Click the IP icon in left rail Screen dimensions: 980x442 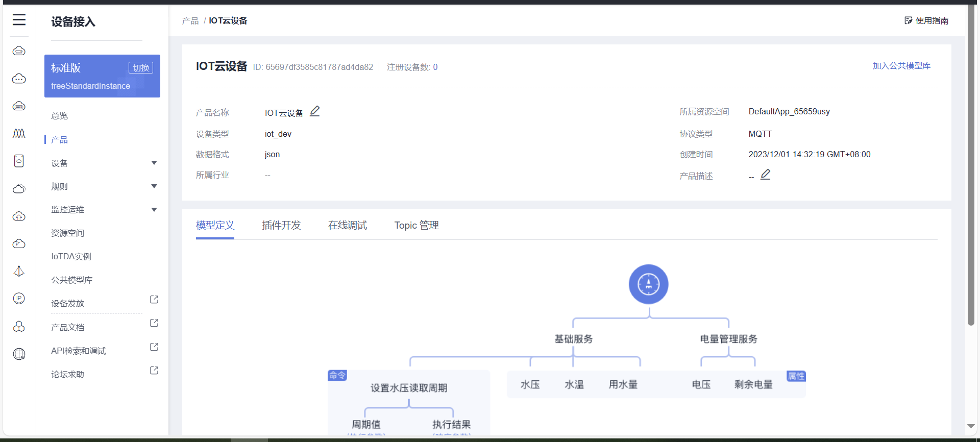tap(19, 299)
